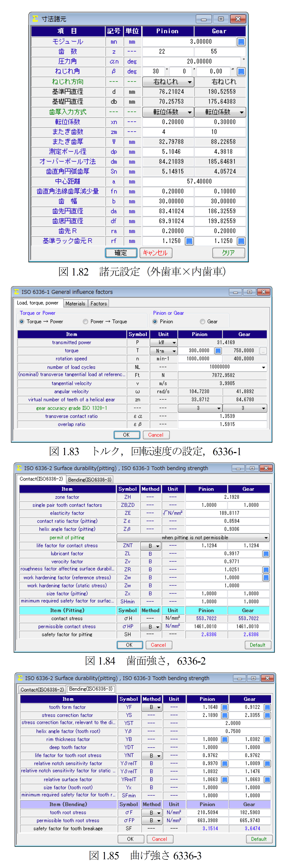Click helix angle degrees field 30
The width and height of the screenshot is (299, 868).
(x=154, y=71)
